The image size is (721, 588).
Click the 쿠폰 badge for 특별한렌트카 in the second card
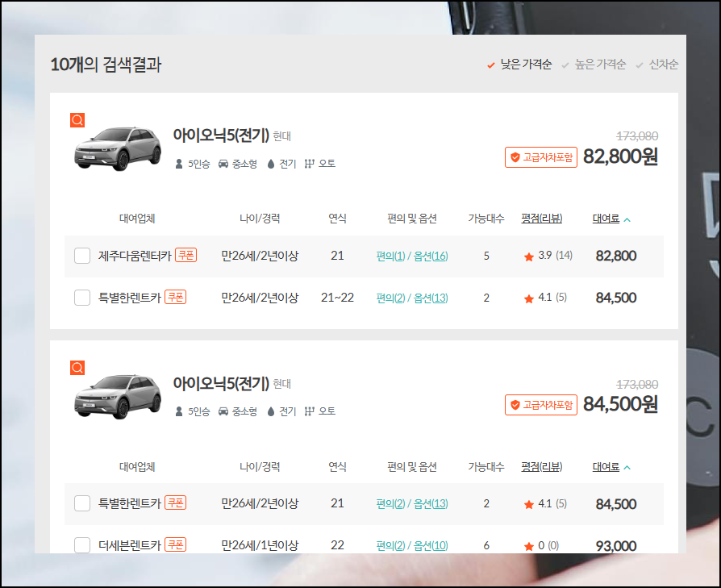[175, 503]
